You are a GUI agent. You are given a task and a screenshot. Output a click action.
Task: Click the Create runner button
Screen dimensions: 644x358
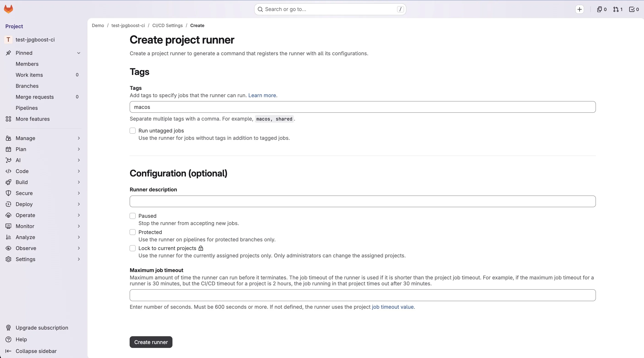151,342
